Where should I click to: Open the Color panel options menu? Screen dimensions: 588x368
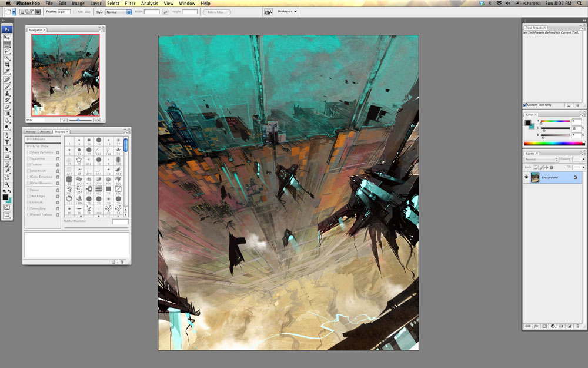[x=583, y=115]
